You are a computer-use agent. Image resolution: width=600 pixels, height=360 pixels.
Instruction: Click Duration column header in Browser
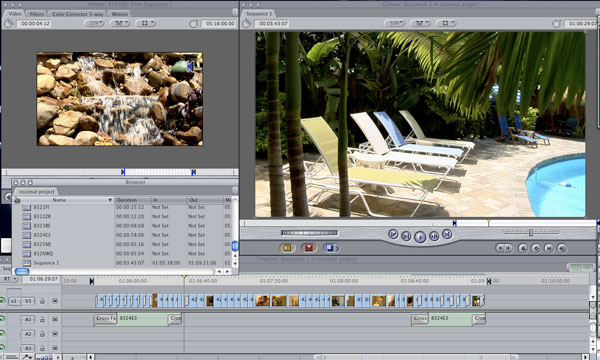tap(133, 200)
